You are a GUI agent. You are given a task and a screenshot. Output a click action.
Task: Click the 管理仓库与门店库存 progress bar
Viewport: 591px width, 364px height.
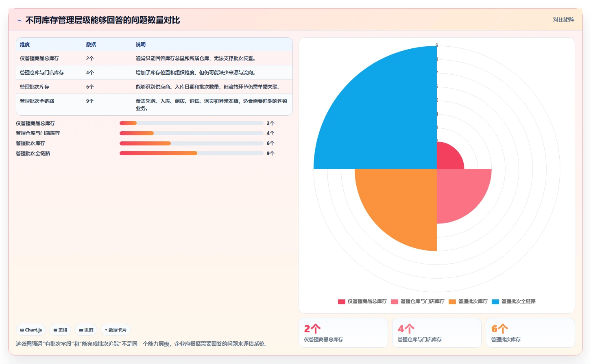tap(191, 133)
